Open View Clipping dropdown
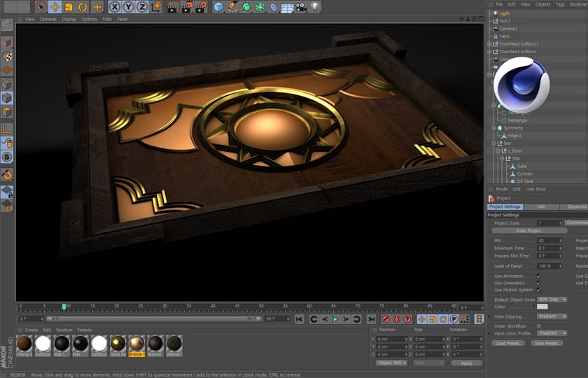This screenshot has width=588, height=378. click(x=552, y=316)
